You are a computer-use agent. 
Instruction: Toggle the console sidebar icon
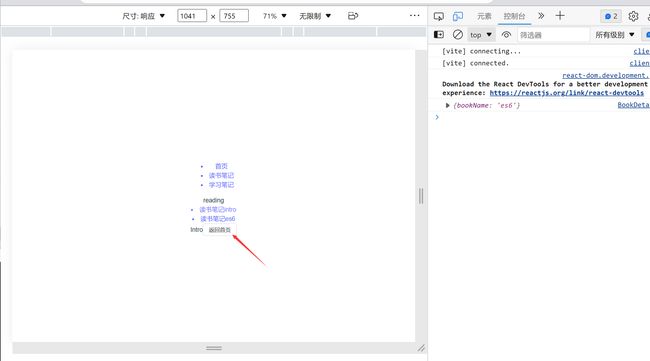click(439, 35)
